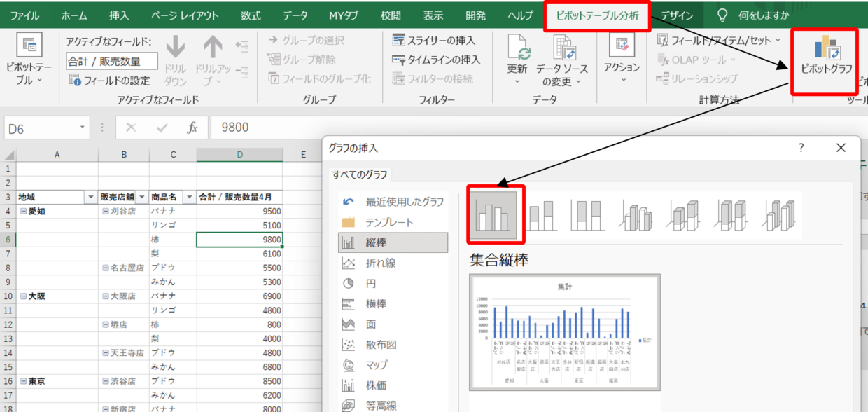Image resolution: width=868 pixels, height=412 pixels.
Task: Click the 更新 refresh icon
Action: [x=517, y=48]
